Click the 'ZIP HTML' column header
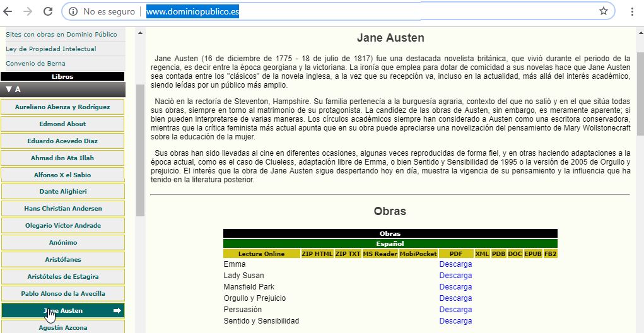The width and height of the screenshot is (644, 333). click(x=317, y=254)
